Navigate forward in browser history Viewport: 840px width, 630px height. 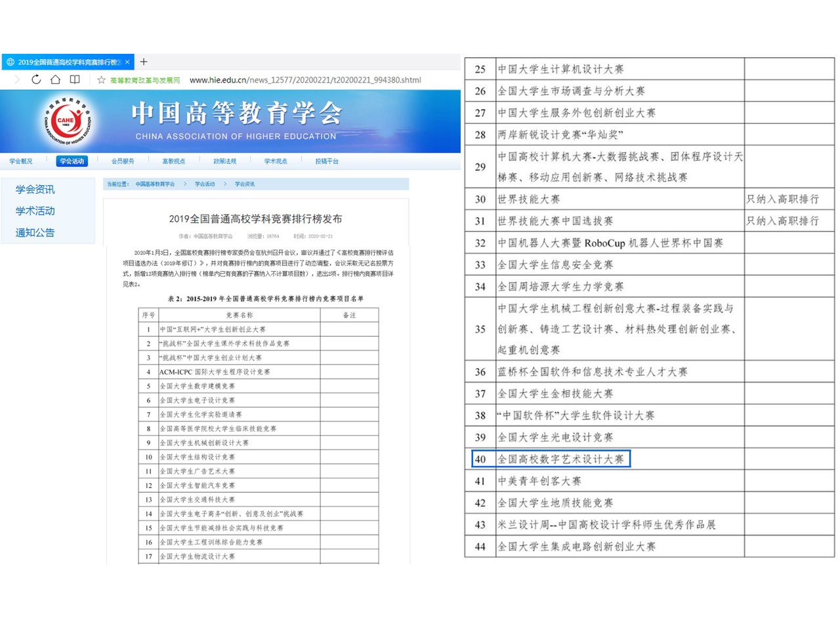point(17,79)
